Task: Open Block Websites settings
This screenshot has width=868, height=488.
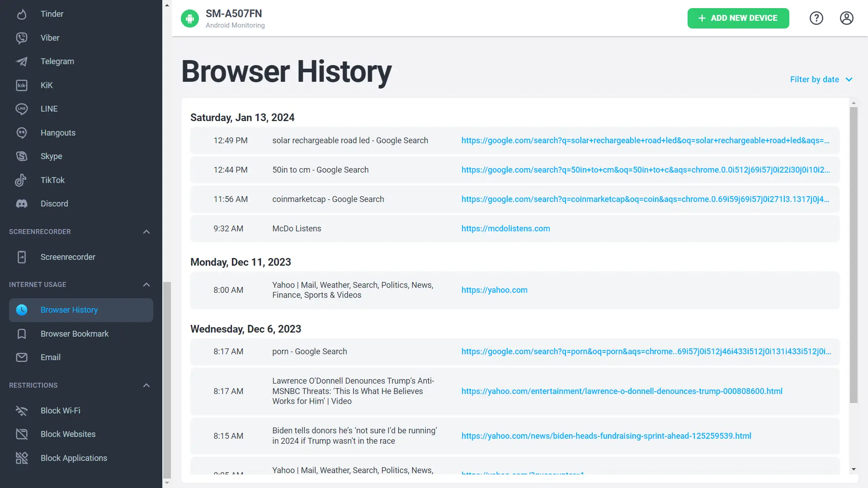Action: (x=68, y=434)
